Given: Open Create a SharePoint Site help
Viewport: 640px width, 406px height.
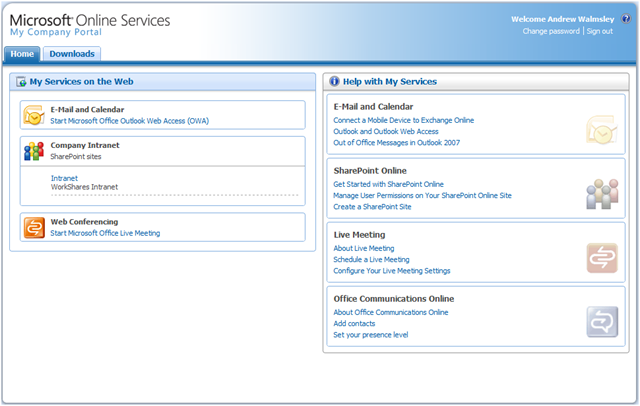Looking at the screenshot, I should 372,207.
